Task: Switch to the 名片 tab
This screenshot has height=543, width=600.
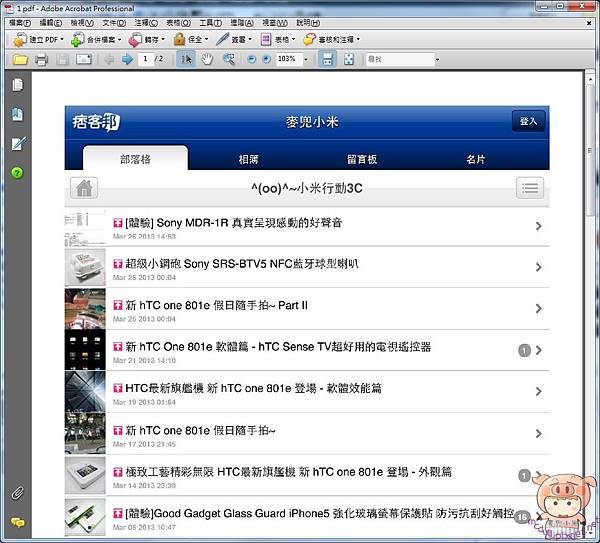Action: pos(476,159)
